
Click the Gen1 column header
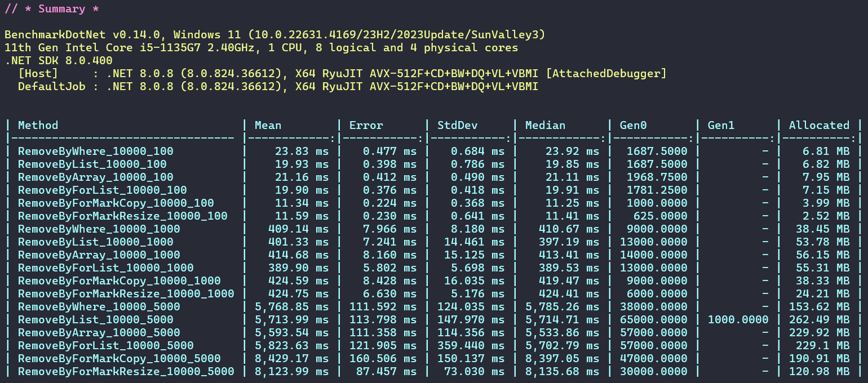(x=721, y=125)
